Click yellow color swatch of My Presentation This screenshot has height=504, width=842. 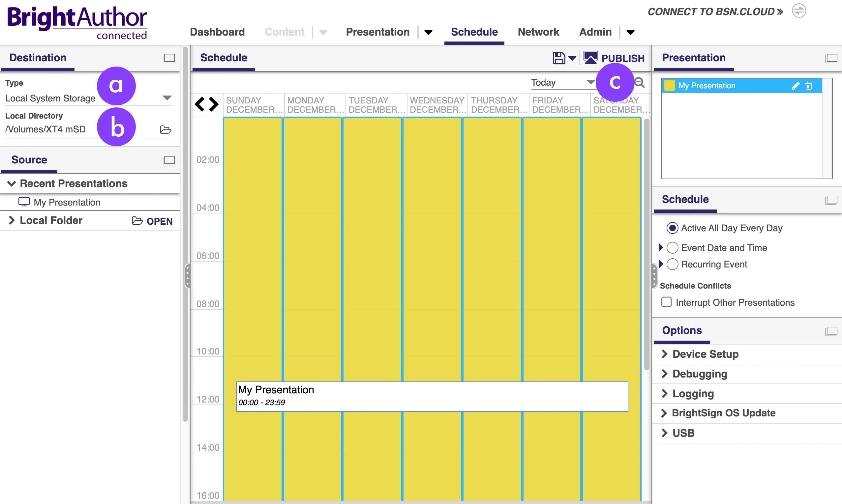pyautogui.click(x=669, y=86)
